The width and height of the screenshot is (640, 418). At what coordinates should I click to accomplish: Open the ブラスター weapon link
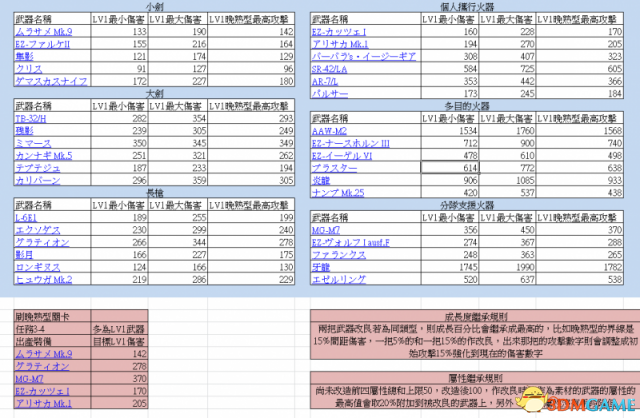[x=334, y=168]
